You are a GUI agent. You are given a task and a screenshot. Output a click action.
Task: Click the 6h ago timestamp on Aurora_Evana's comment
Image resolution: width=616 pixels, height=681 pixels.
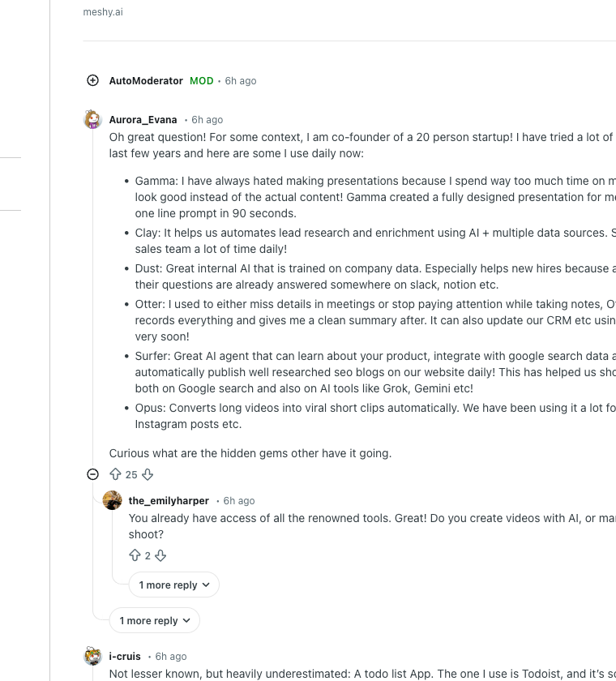(x=207, y=119)
